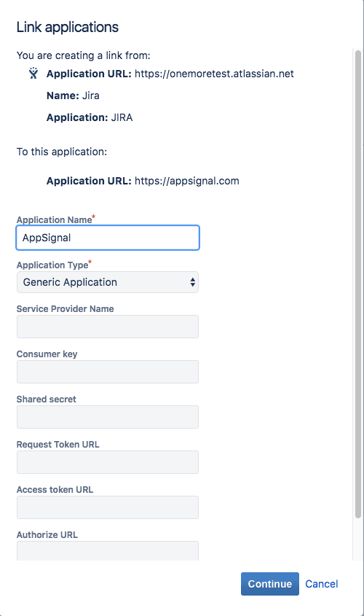Screen dimensions: 364x616
Task: Click 'You are creating a link from:' text
Action: point(83,55)
